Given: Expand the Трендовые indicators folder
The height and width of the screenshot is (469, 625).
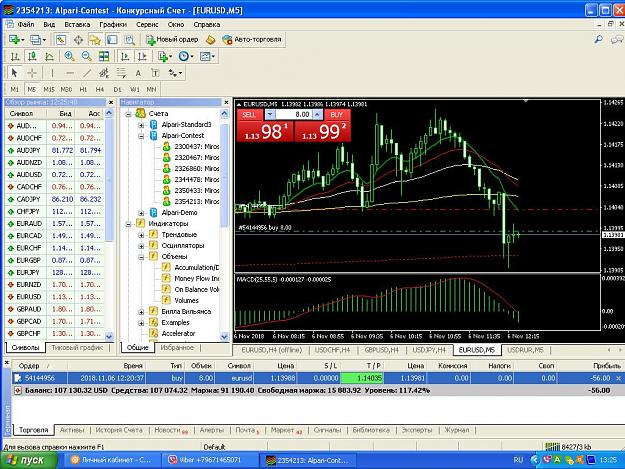Looking at the screenshot, I should [x=141, y=235].
